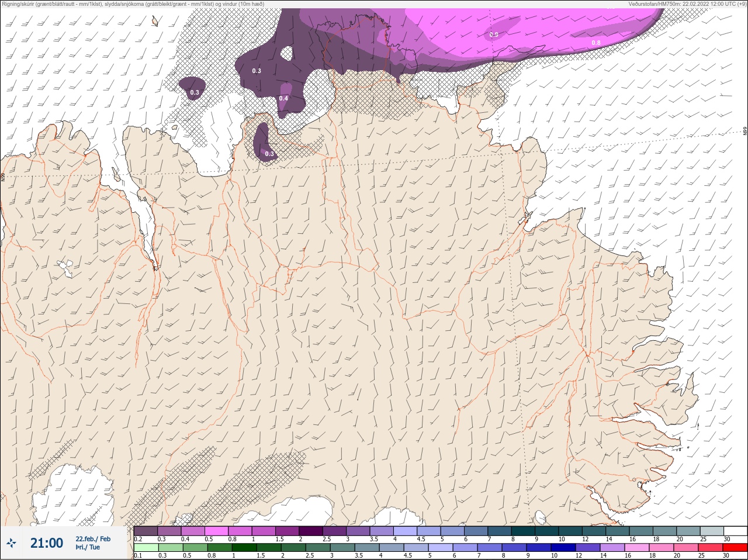Screen dimensions: 748x560
Task: Select the light pink swatch between 16 and 18 lower
Action: coord(637,548)
